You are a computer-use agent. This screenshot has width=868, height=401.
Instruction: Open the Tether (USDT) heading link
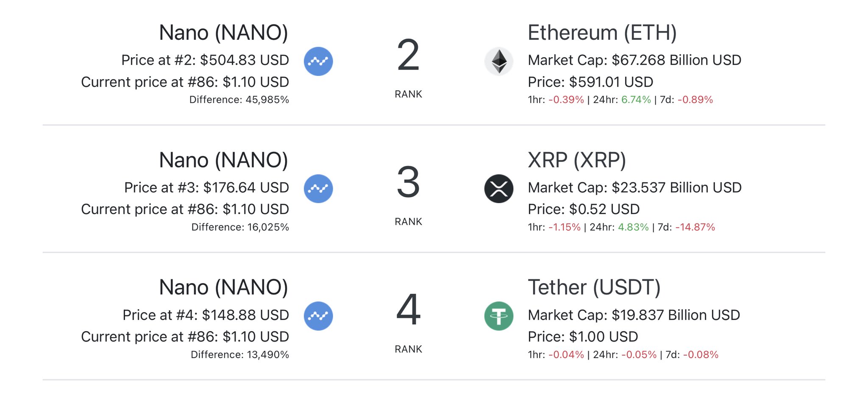point(594,287)
